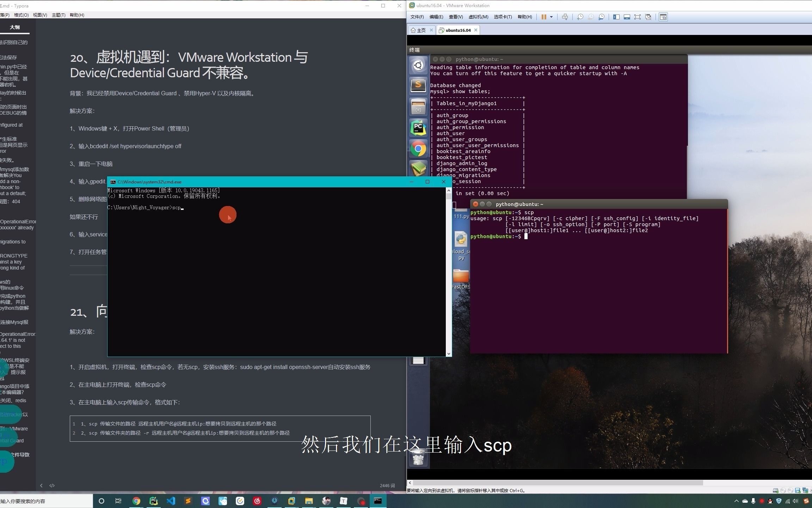This screenshot has width=812, height=508.
Task: Open 格式(O) menu in Typora
Action: 21,15
